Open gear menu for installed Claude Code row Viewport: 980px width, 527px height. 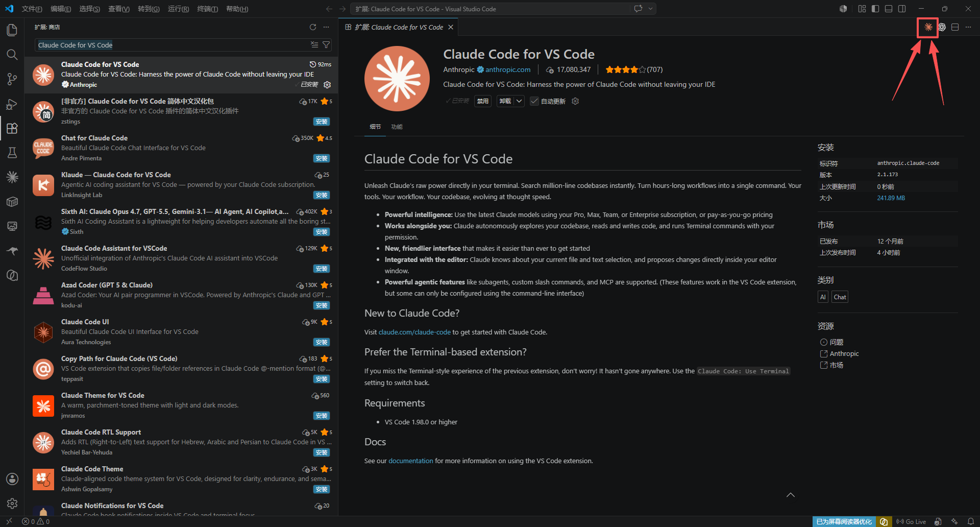[x=328, y=85]
